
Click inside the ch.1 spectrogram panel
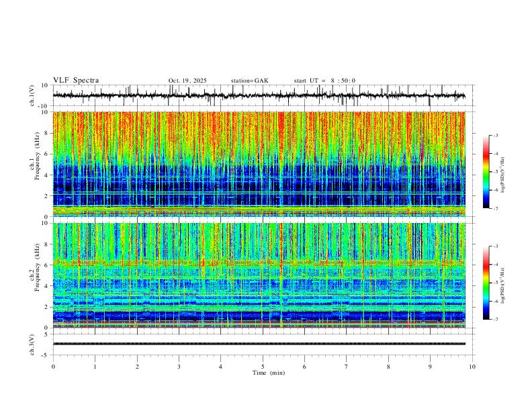[x=259, y=164]
